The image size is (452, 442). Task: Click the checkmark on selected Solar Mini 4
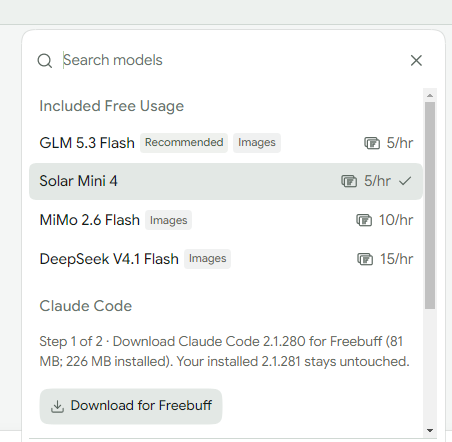coord(405,181)
